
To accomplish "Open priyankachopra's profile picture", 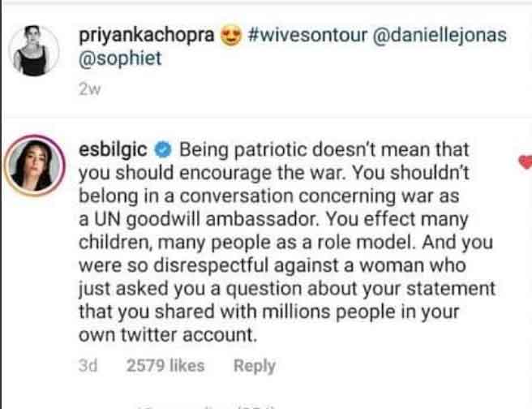I will [x=36, y=50].
